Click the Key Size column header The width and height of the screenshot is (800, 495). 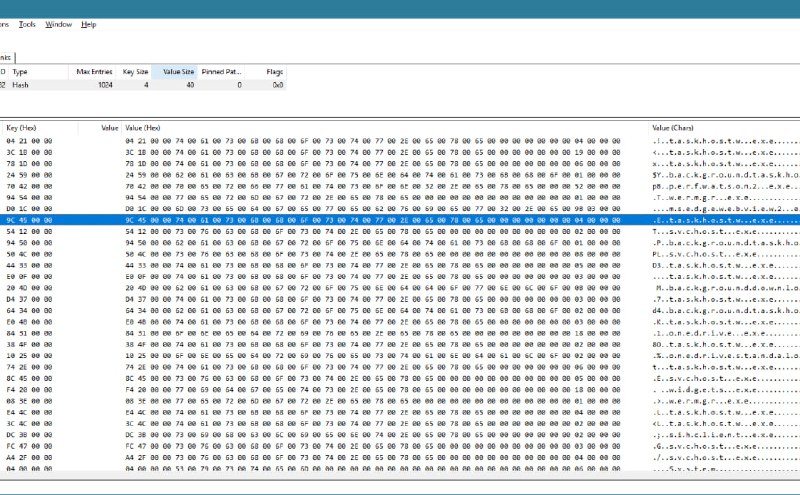[135, 72]
